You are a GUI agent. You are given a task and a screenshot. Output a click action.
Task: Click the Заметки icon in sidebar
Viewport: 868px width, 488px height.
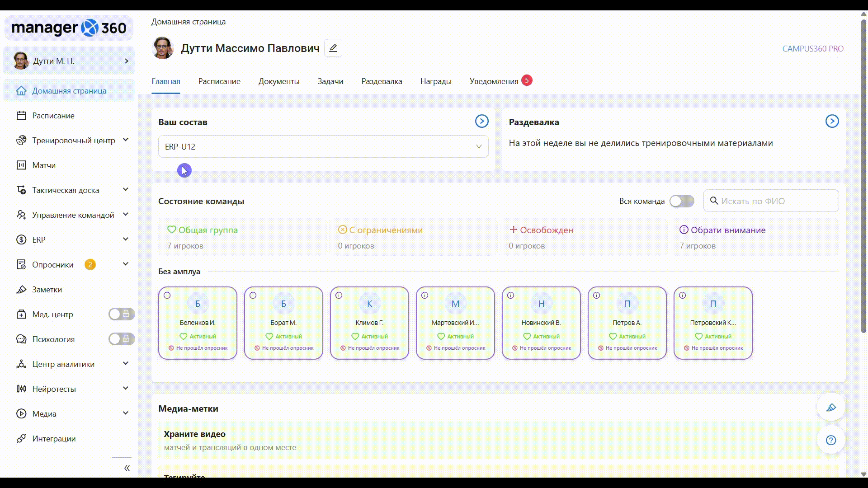[21, 290]
